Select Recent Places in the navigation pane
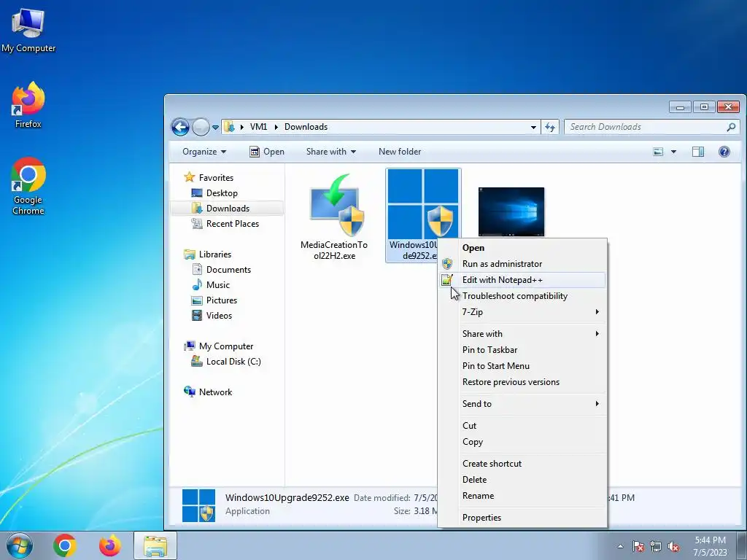This screenshot has height=560, width=747. 233,223
